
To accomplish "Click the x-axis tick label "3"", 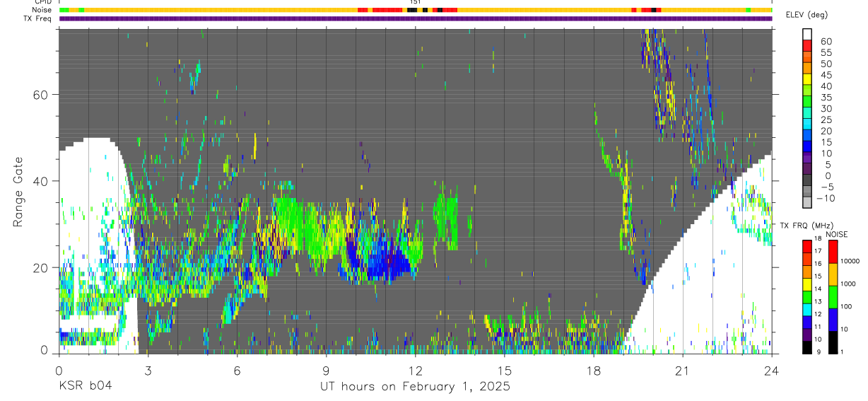I will (148, 370).
